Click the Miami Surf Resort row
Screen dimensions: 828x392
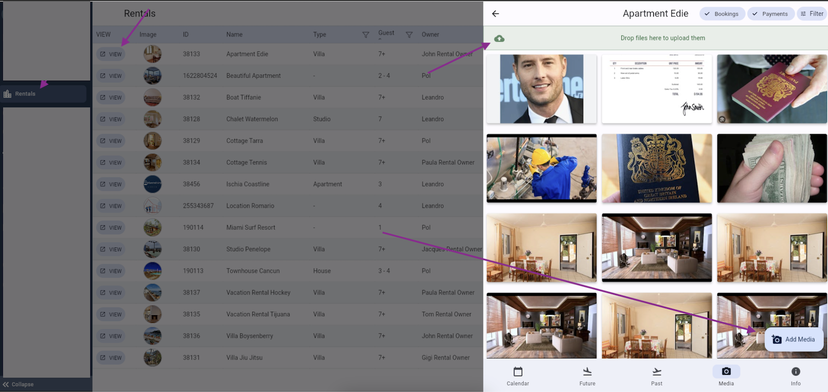pyautogui.click(x=288, y=227)
